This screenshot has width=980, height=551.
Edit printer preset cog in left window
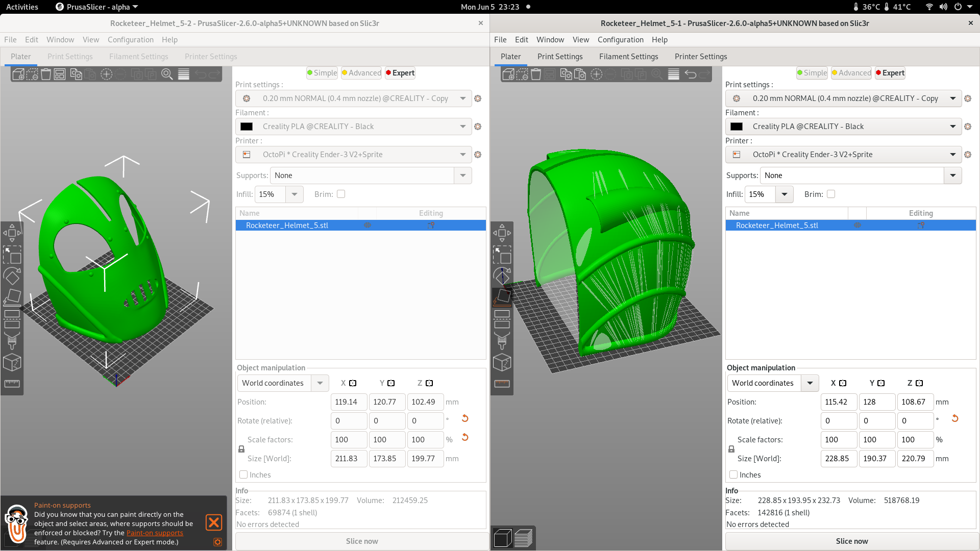[478, 155]
